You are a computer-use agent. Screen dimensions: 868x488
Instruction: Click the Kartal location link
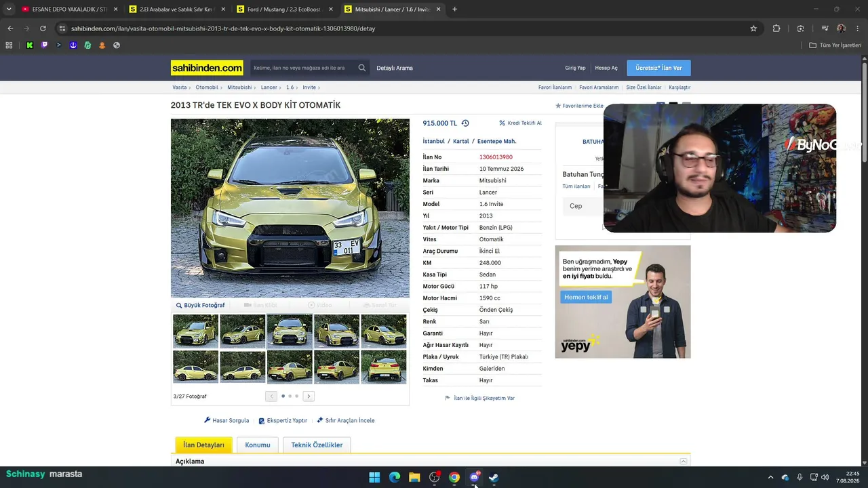tap(461, 142)
